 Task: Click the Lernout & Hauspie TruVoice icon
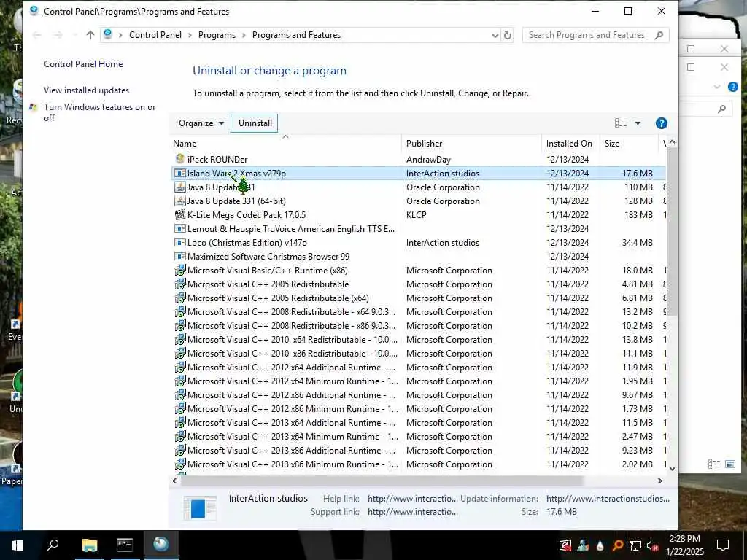click(x=179, y=228)
